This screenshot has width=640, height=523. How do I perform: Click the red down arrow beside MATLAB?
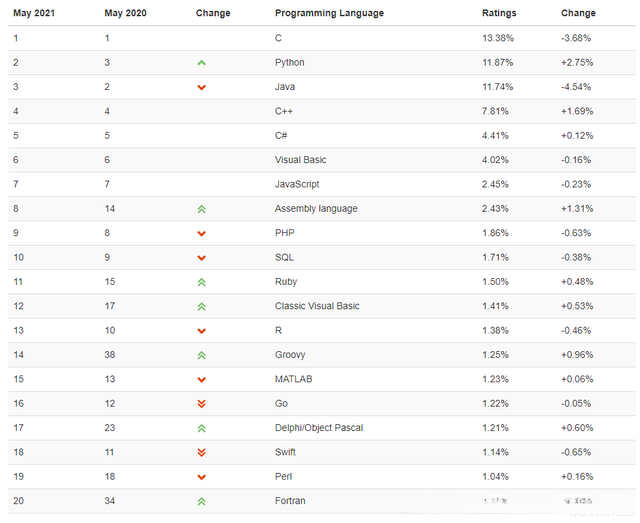pyautogui.click(x=202, y=380)
